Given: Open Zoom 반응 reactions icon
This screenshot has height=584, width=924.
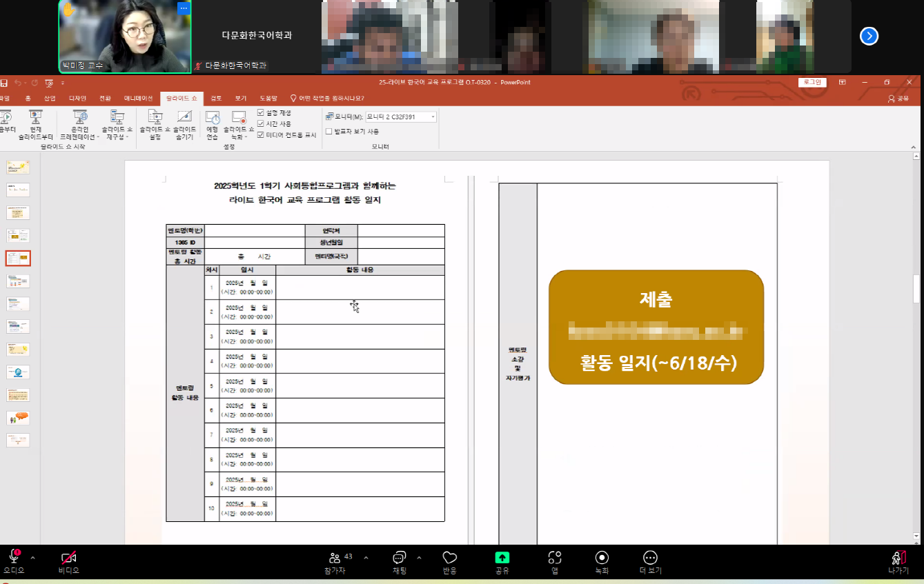Looking at the screenshot, I should (x=450, y=562).
